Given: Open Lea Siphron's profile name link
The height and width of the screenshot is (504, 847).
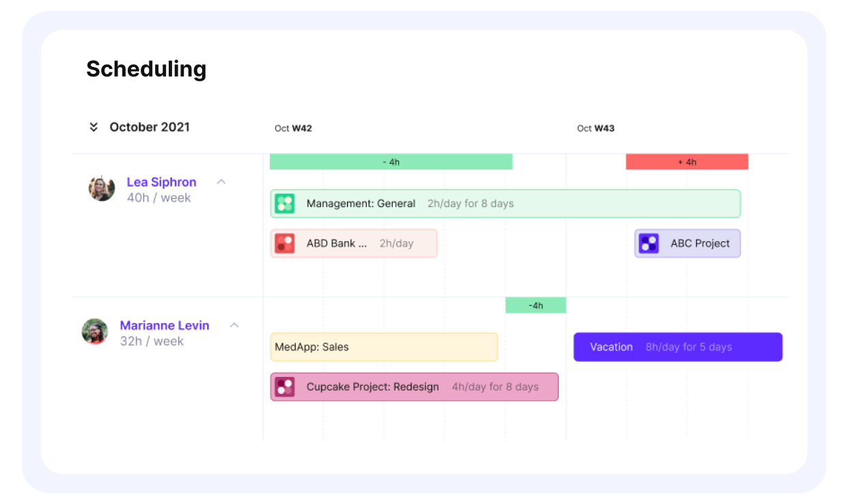Looking at the screenshot, I should coord(161,182).
